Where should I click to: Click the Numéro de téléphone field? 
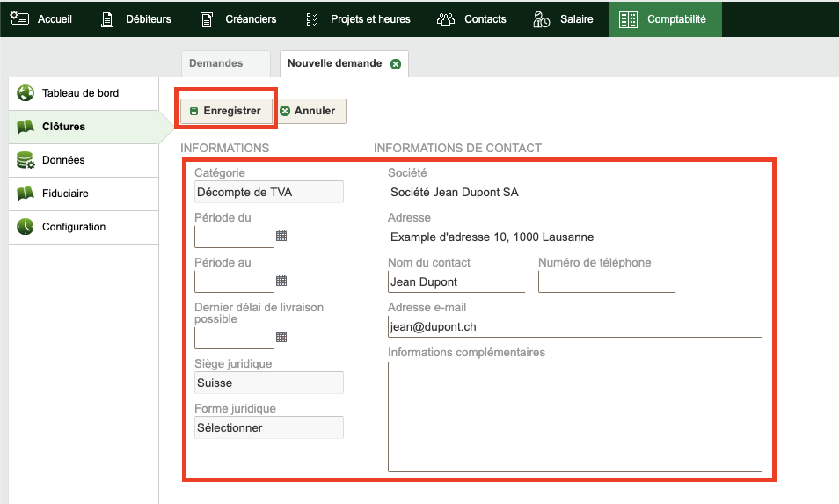tap(607, 282)
